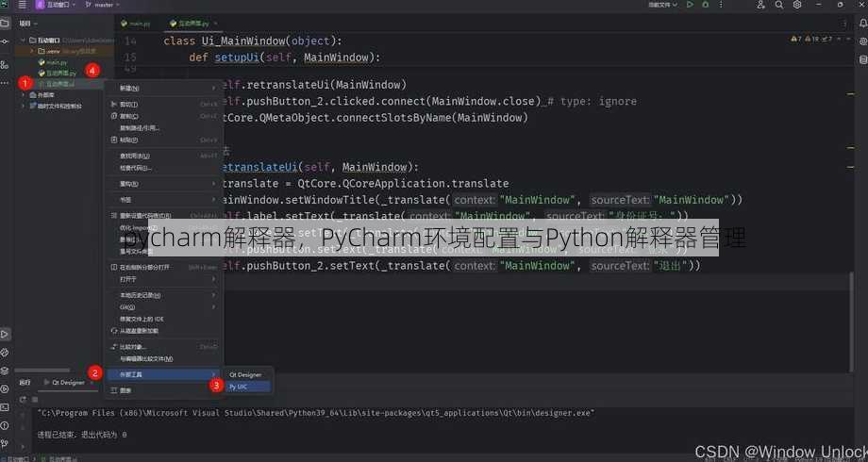Click the rerun icon in Run panel

click(23, 399)
